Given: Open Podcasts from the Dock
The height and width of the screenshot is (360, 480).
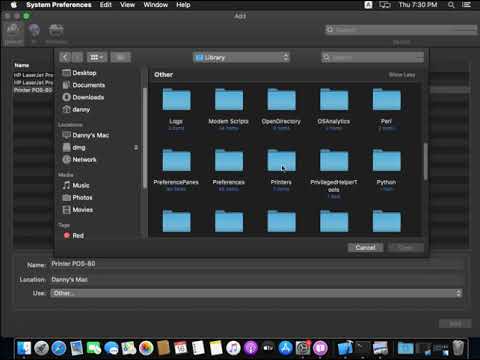Looking at the screenshot, I should tap(251, 348).
